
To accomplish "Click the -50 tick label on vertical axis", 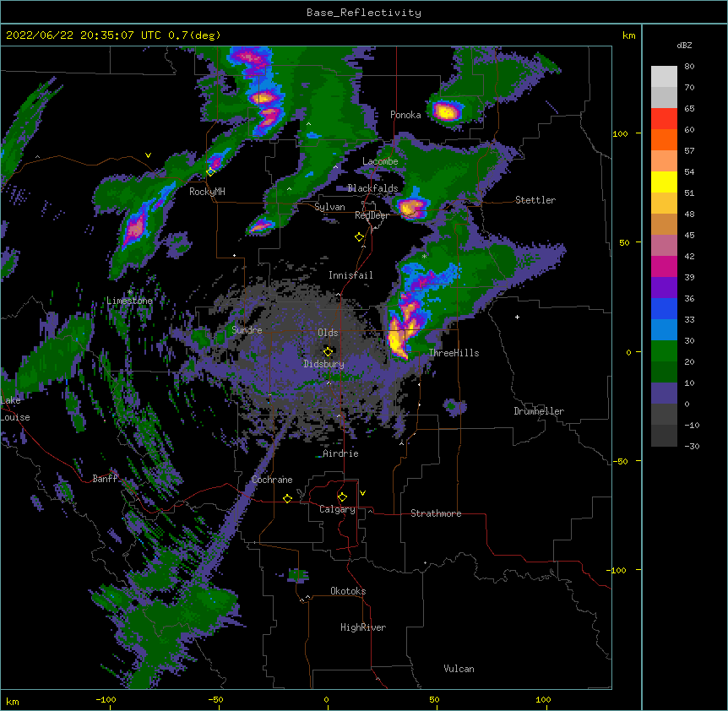I will (620, 461).
